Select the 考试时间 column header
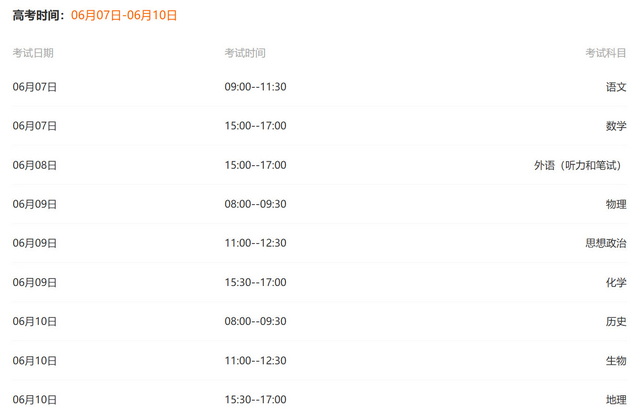Screen dimensions: 640x419 (245, 53)
